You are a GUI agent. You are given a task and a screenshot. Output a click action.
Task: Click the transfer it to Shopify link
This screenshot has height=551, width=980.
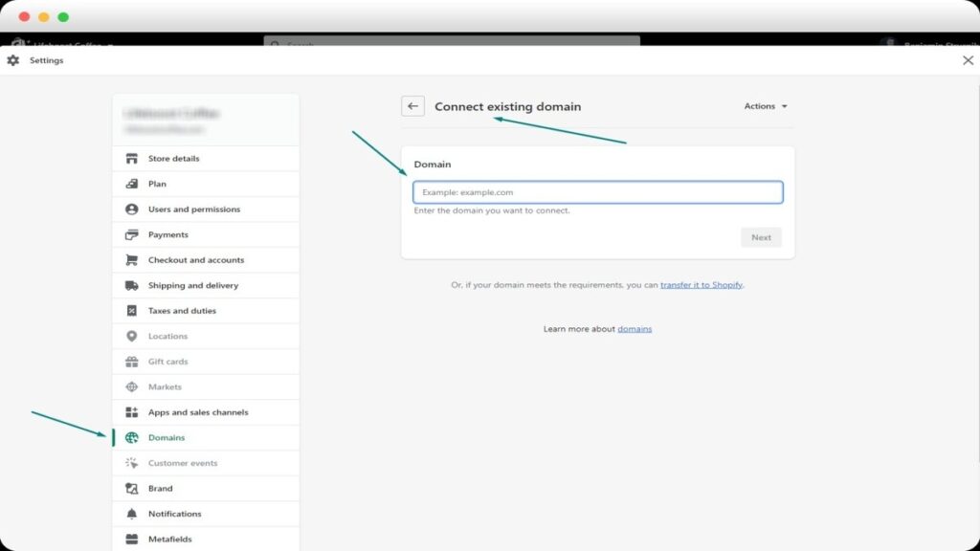pyautogui.click(x=702, y=284)
